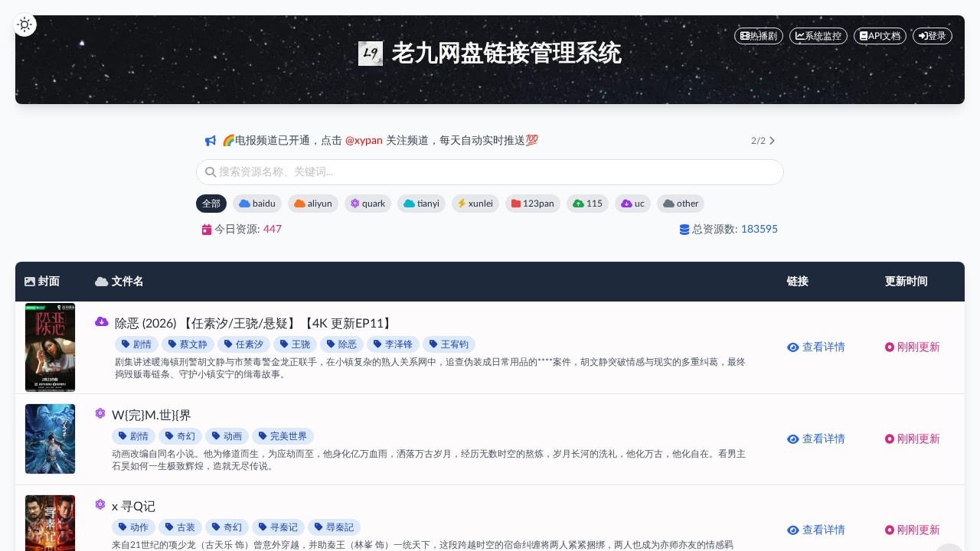Follow the @xypan channel link

coord(364,140)
